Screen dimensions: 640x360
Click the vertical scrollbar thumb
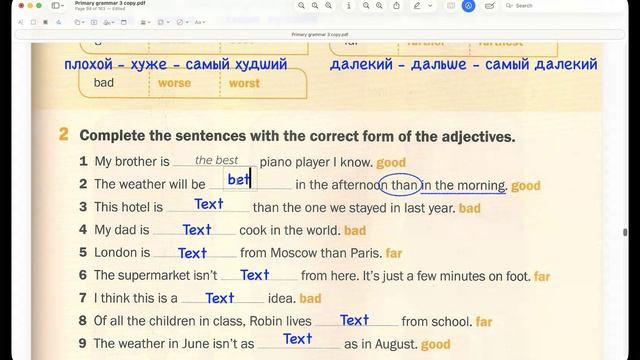coord(625,232)
